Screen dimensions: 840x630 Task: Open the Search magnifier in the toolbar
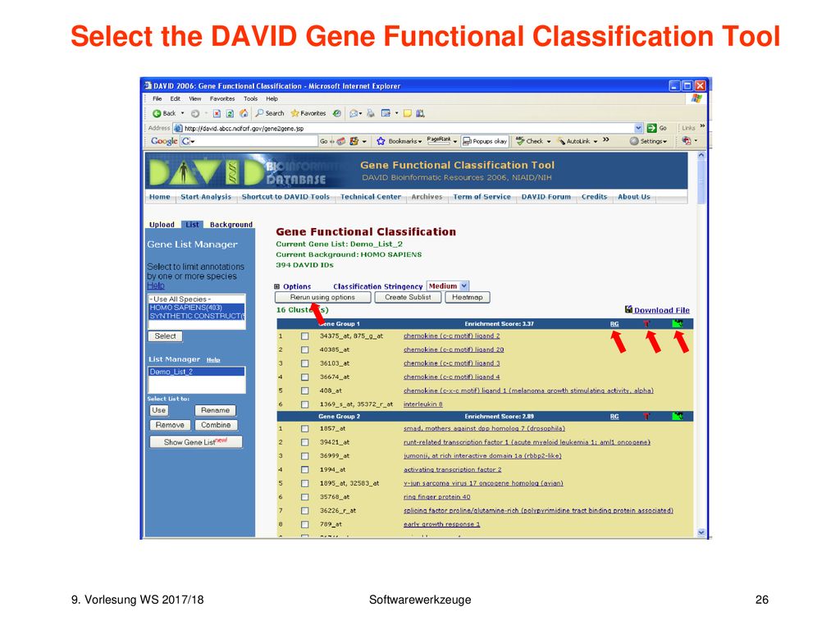coord(259,113)
